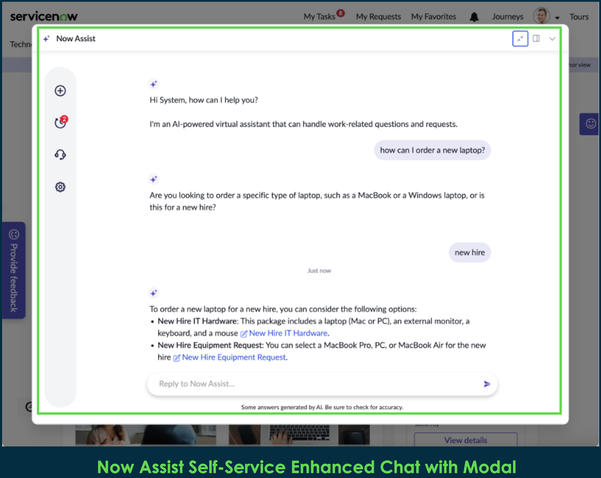Send reply with arrow icon
The width and height of the screenshot is (601, 478).
tap(487, 384)
